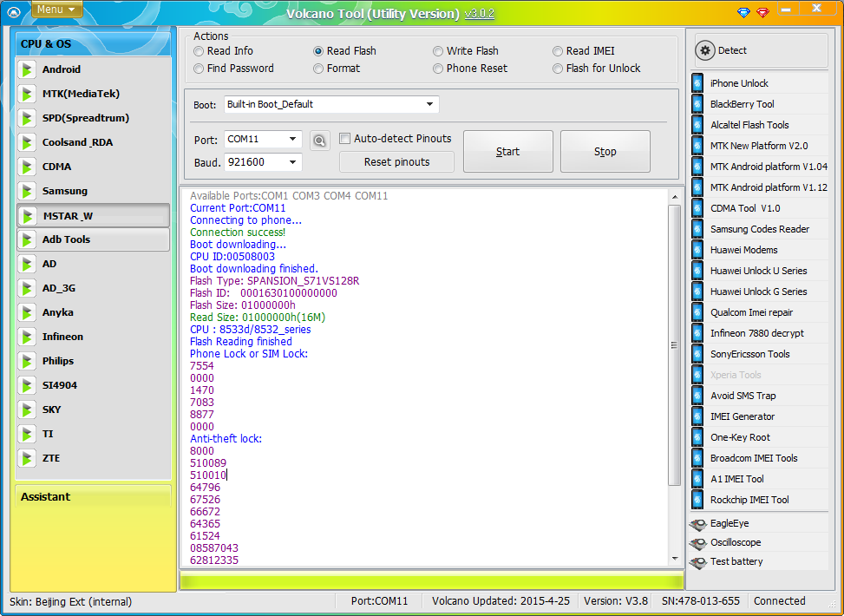Click the MTK New Platform V2.0 icon
Screen dimensions: 844x616
697,146
